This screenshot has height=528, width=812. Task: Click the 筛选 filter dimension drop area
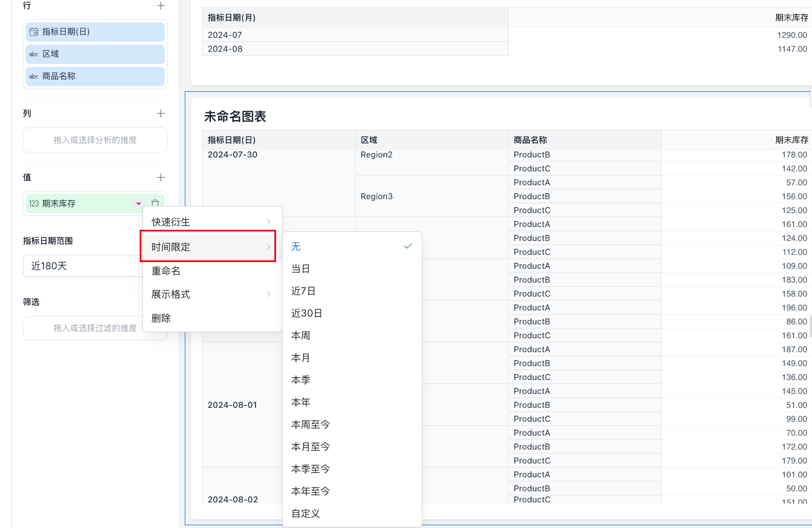[95, 328]
